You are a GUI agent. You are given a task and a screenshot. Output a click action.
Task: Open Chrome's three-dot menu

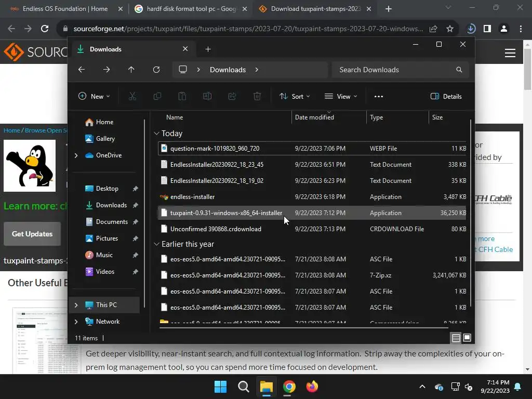pyautogui.click(x=521, y=29)
